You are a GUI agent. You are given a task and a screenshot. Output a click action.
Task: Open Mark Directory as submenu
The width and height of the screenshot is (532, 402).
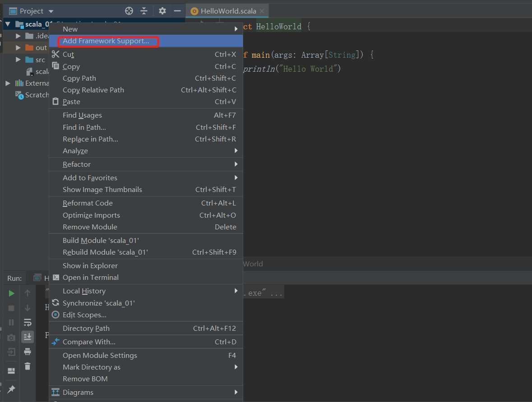[146, 367]
